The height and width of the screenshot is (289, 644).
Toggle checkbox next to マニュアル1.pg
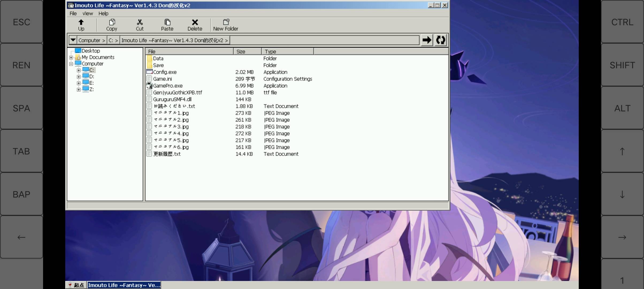[x=149, y=113]
